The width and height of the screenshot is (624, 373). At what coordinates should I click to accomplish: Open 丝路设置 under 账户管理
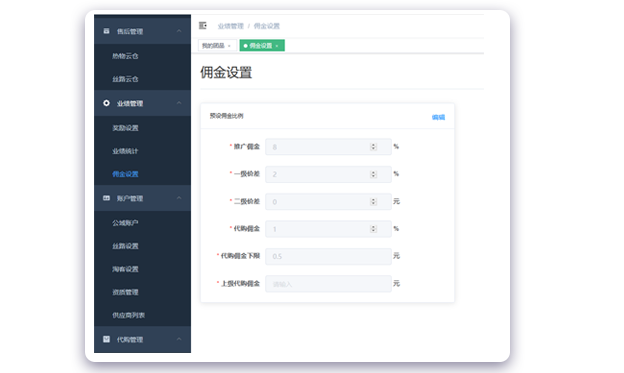[x=125, y=246]
